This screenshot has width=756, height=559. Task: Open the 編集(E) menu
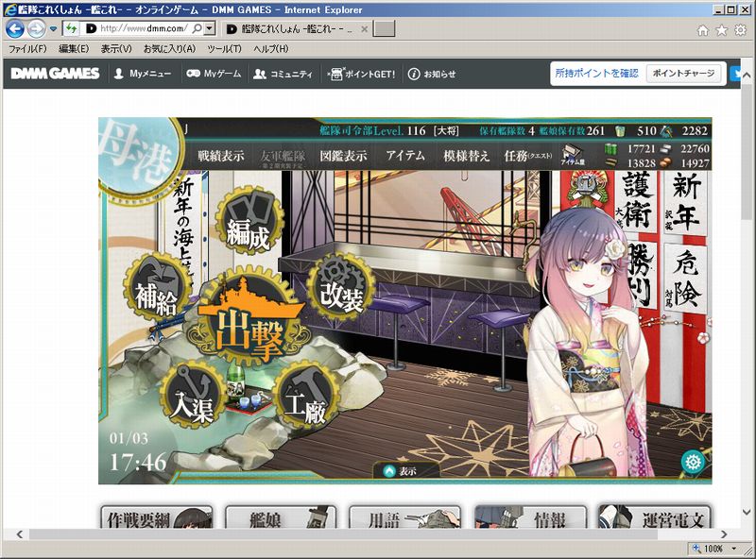74,49
